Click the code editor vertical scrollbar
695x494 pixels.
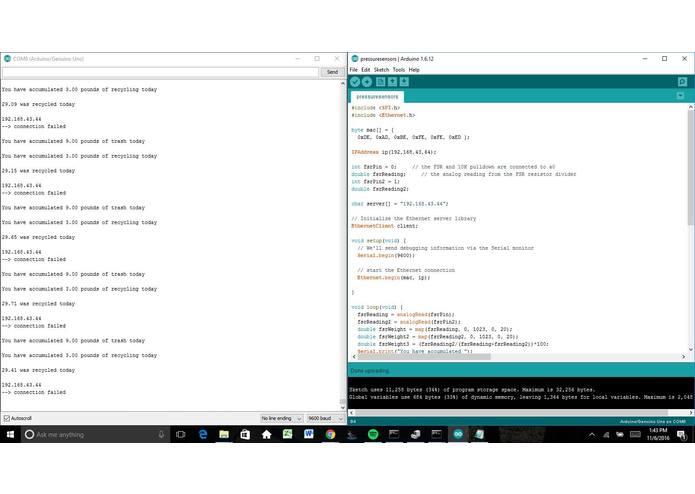click(691, 228)
